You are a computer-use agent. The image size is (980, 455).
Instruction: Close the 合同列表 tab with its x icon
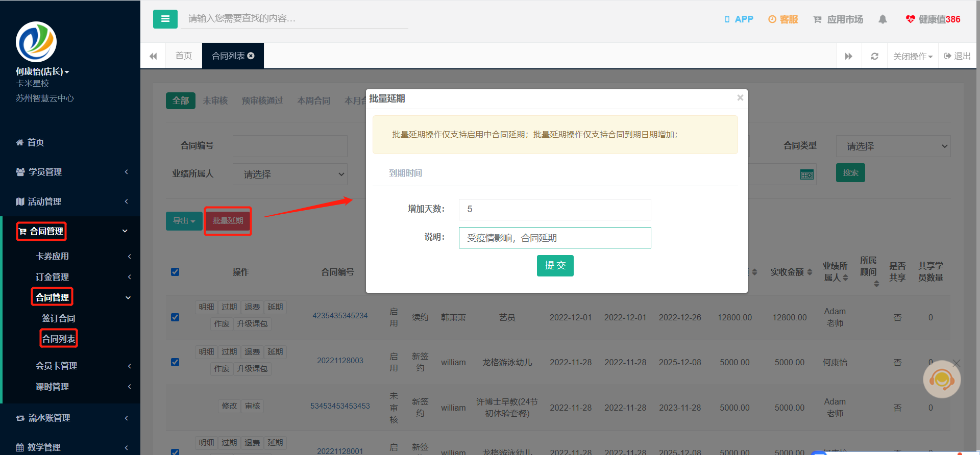[251, 56]
